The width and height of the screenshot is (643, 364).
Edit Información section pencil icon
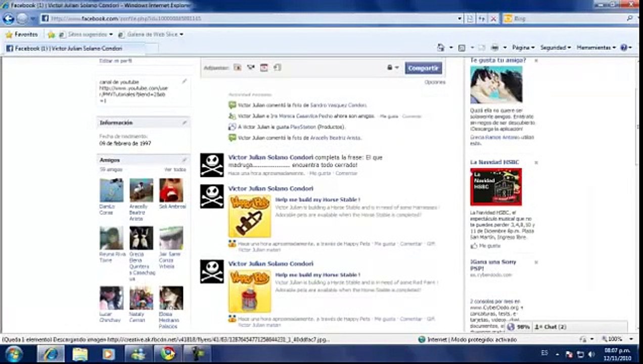185,122
